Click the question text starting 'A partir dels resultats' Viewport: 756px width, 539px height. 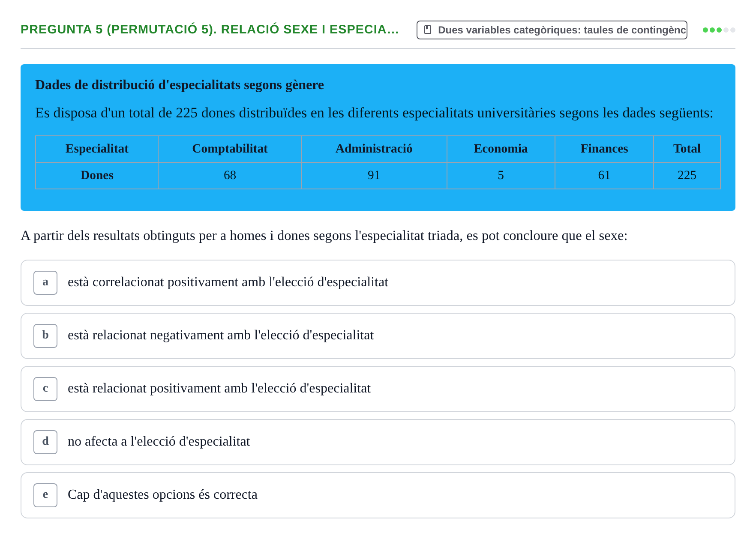click(324, 236)
